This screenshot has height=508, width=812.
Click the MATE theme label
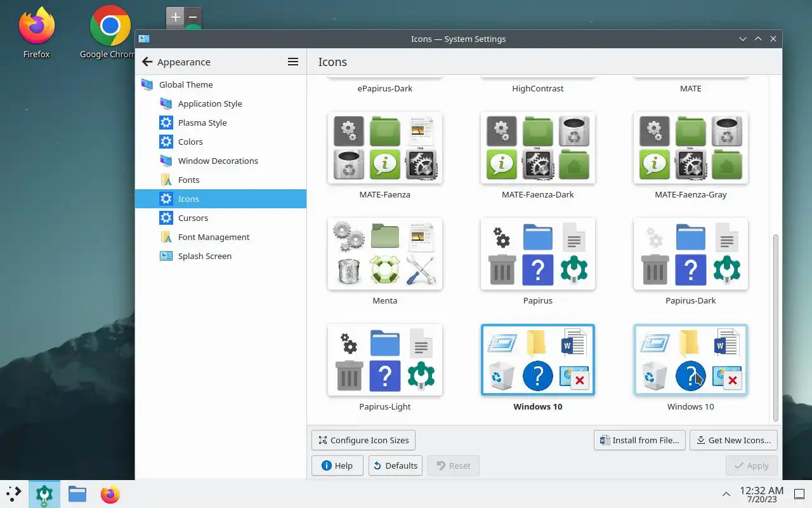[x=691, y=88]
